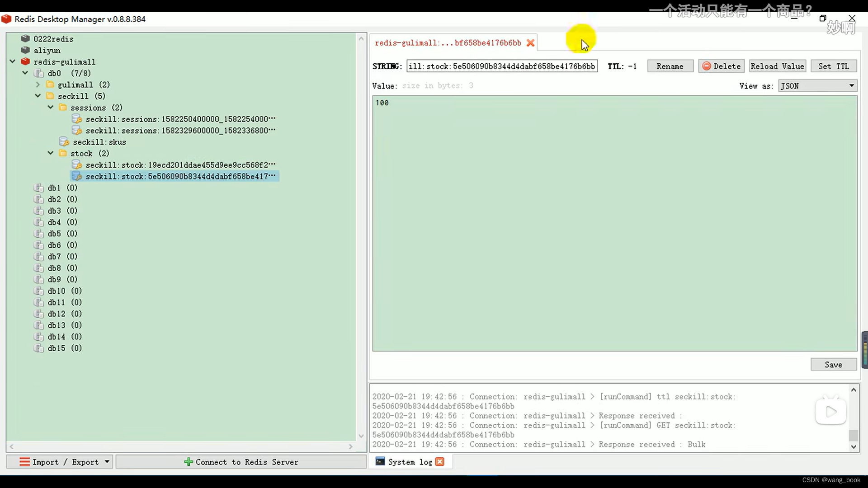Image resolution: width=868 pixels, height=488 pixels.
Task: Collapse the seckill namespace folder
Action: [38, 96]
